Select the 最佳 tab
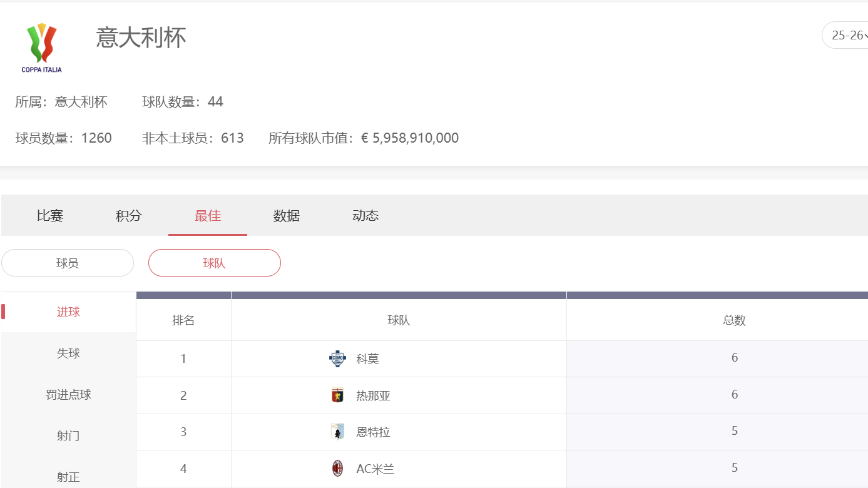The width and height of the screenshot is (868, 488). click(208, 216)
